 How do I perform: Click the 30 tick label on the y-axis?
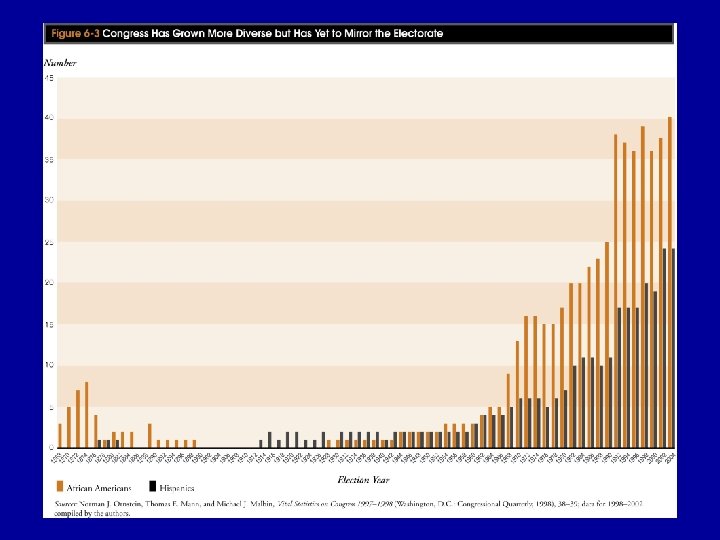[x=49, y=200]
